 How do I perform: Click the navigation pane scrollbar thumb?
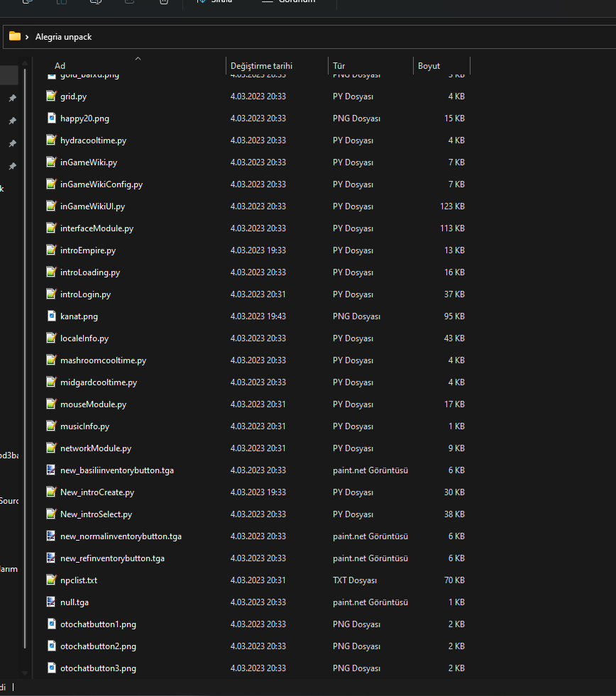25,359
